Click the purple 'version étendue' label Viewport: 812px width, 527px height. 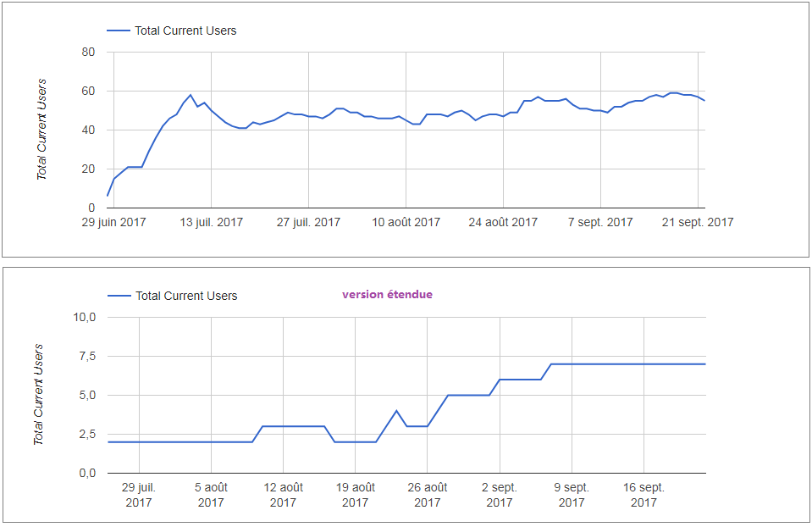(387, 295)
